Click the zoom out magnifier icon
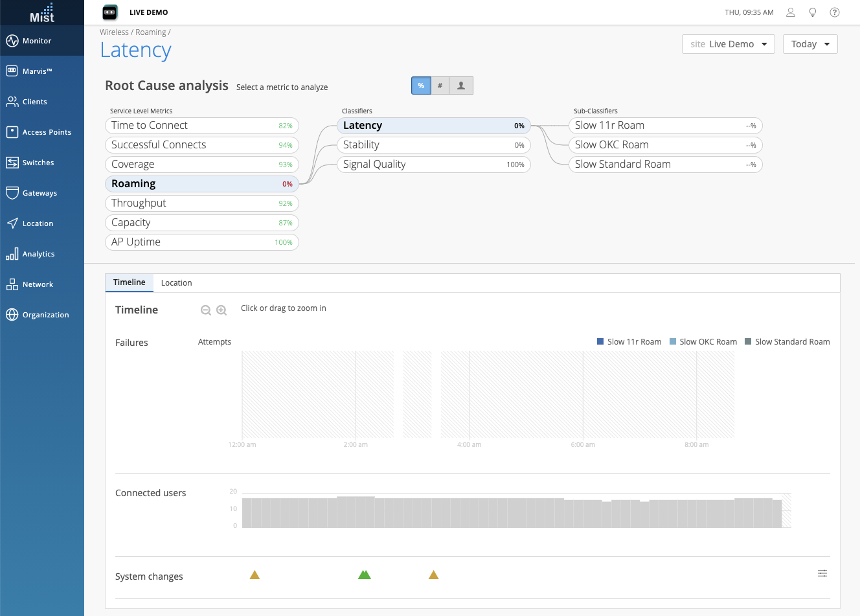860x616 pixels. (206, 310)
